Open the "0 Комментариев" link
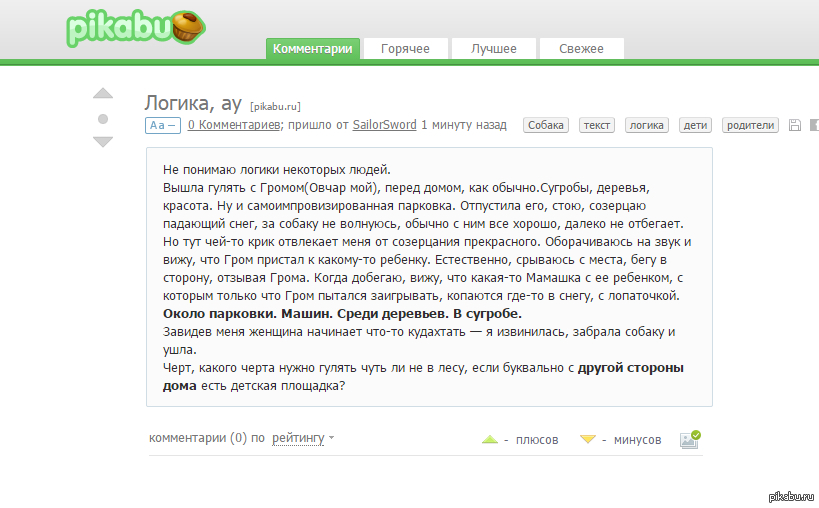Viewport: 819px width, 508px height. coord(232,125)
